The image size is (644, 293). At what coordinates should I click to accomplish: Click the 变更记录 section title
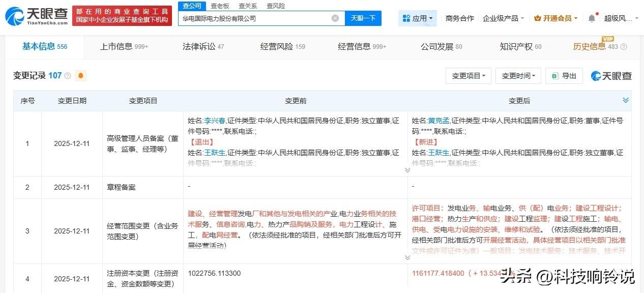(x=30, y=76)
